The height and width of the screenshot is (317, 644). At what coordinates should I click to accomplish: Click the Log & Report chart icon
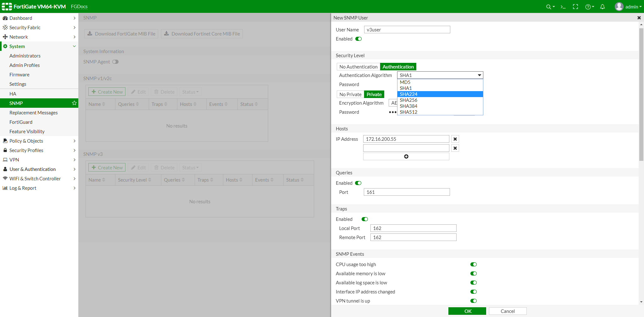(x=5, y=188)
